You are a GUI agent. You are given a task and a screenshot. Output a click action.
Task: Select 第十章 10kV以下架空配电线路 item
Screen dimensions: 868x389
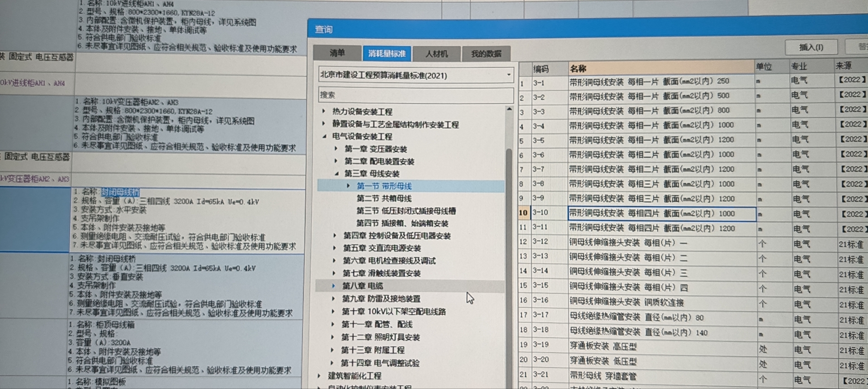394,312
